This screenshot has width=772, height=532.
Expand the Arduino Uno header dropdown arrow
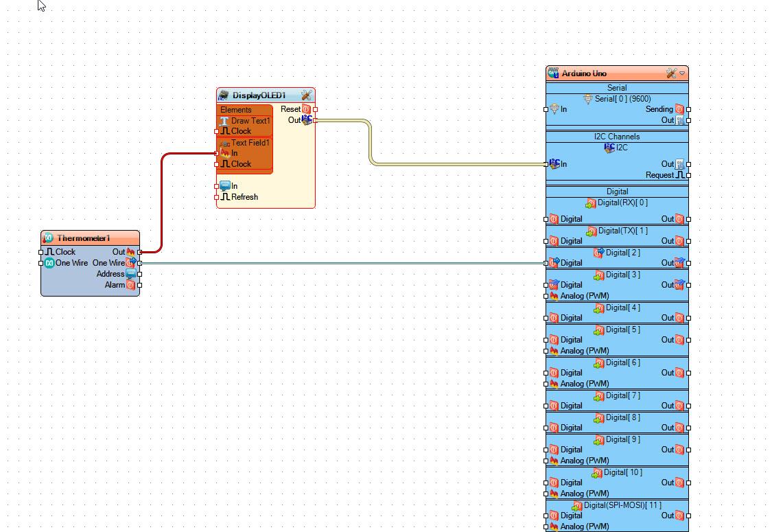tap(682, 73)
